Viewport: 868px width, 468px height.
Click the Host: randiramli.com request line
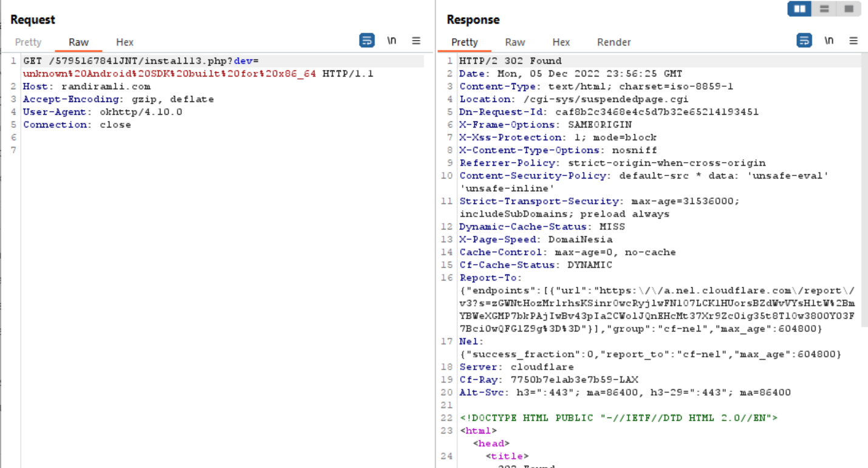coord(87,86)
